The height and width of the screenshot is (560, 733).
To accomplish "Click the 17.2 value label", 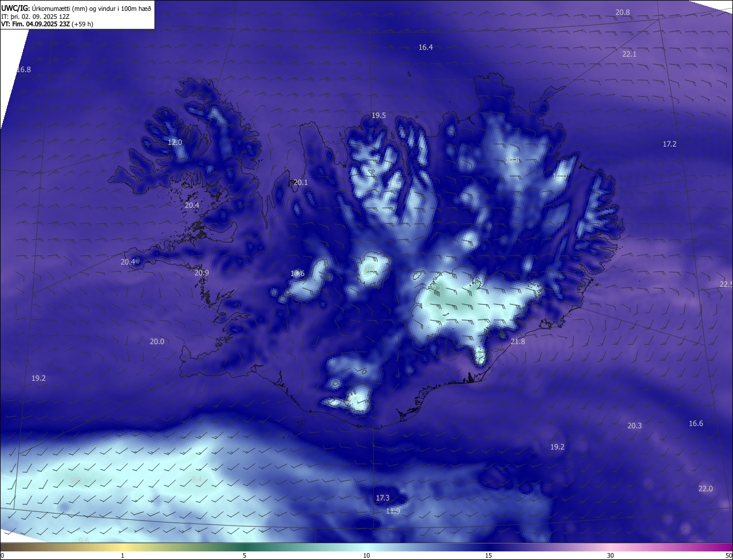I will (669, 144).
